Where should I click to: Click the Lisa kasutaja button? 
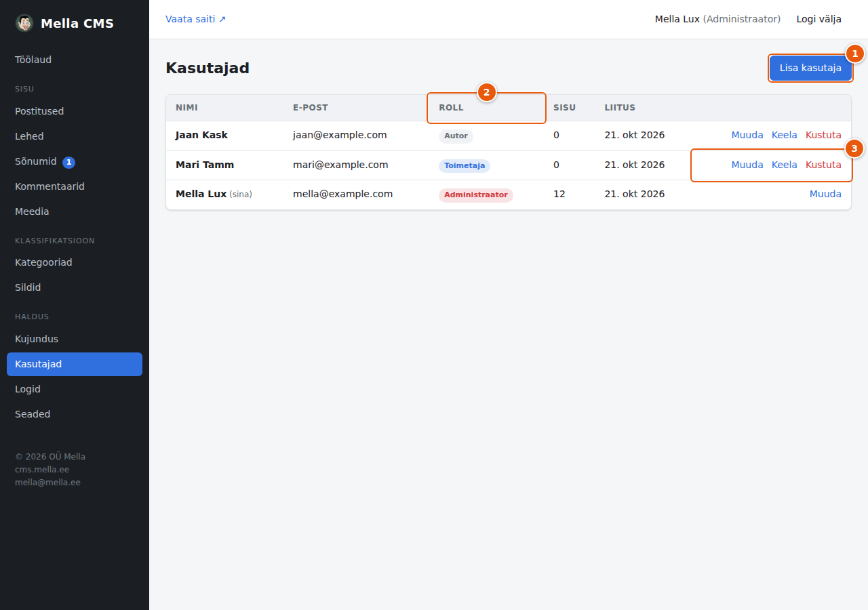point(810,68)
